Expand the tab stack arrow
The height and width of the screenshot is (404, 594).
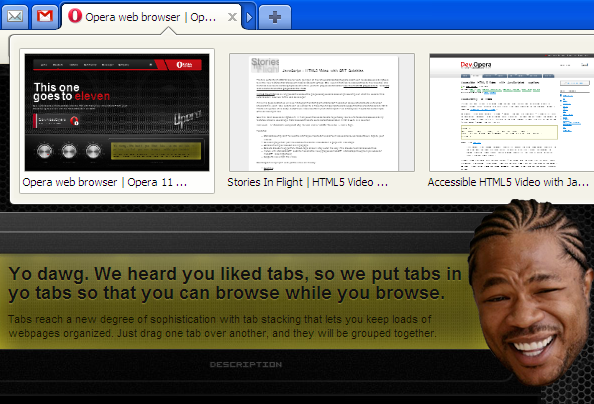click(249, 17)
